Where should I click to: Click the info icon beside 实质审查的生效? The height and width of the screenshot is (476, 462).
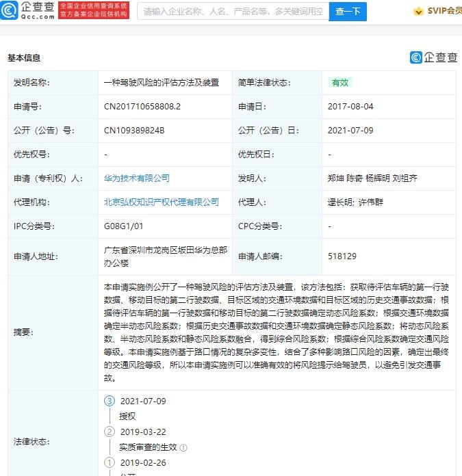click(183, 447)
